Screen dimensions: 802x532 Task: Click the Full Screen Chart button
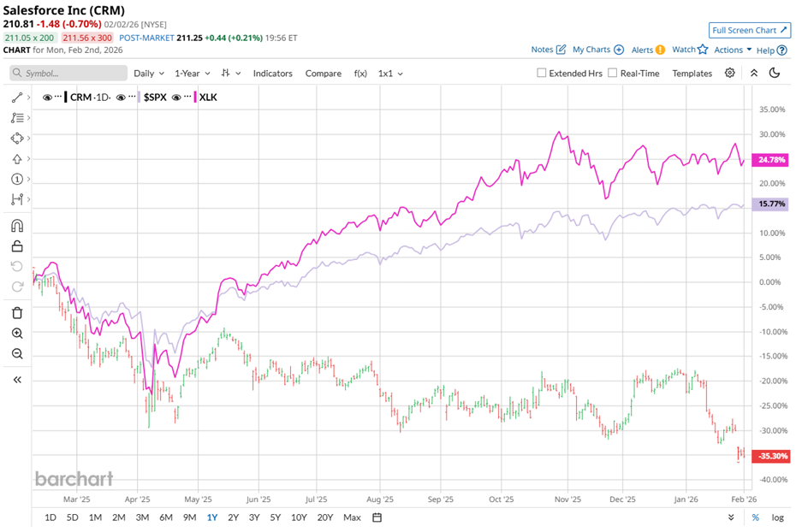(x=750, y=29)
